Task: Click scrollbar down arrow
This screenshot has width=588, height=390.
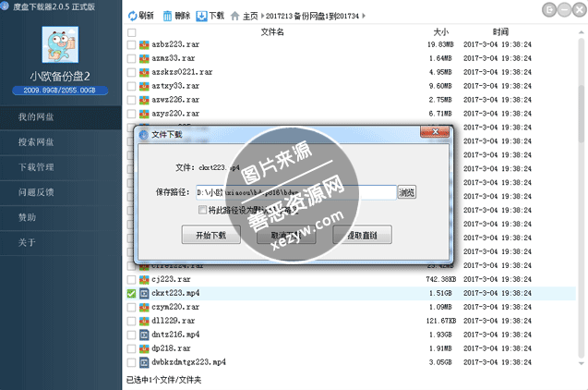Action: (x=581, y=363)
